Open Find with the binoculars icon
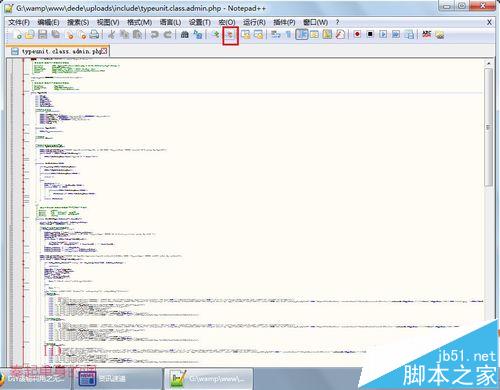The height and width of the screenshot is (390, 500). (x=184, y=34)
